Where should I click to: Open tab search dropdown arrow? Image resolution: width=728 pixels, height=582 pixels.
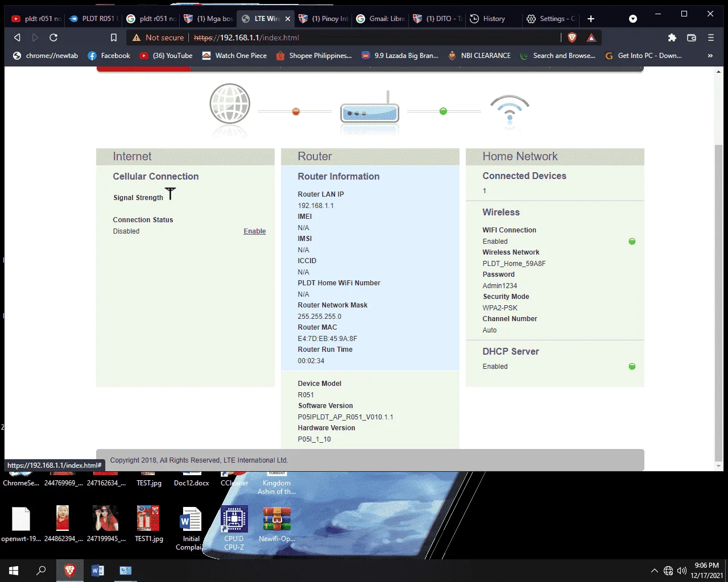click(x=633, y=19)
